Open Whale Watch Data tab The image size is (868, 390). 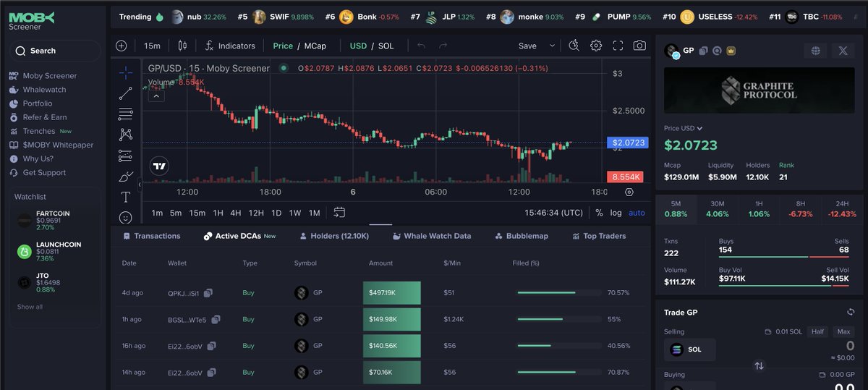coord(432,236)
